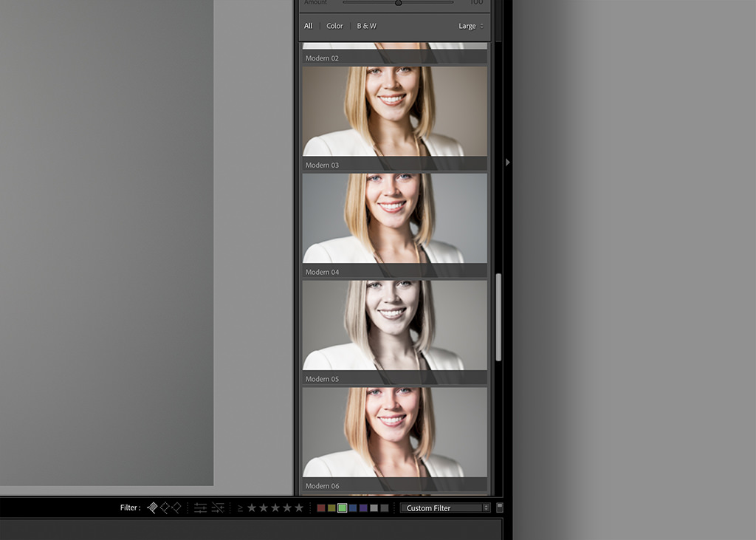Filter photos without edits

pyautogui.click(x=218, y=507)
